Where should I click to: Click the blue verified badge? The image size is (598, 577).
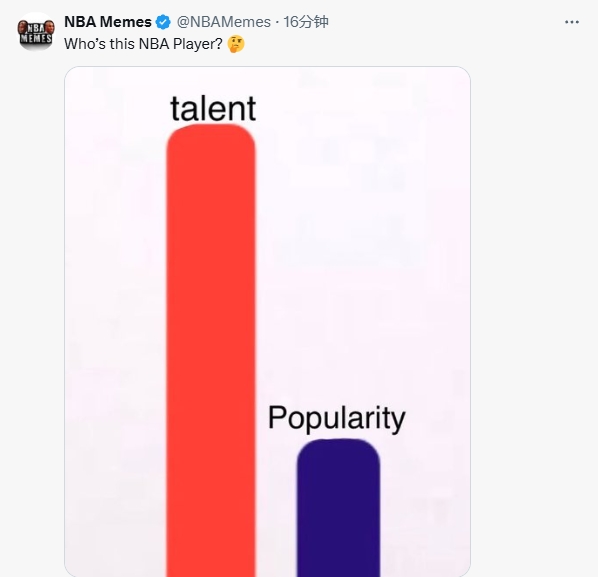[x=163, y=22]
